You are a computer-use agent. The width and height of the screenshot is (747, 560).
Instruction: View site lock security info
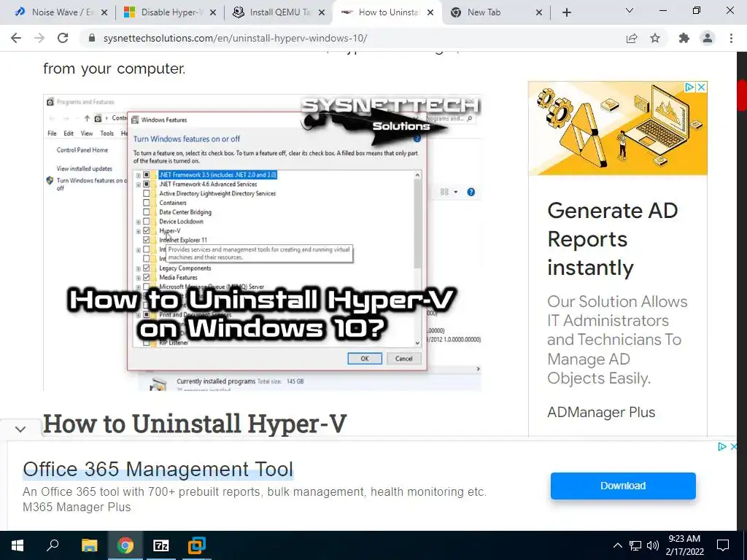pos(92,38)
